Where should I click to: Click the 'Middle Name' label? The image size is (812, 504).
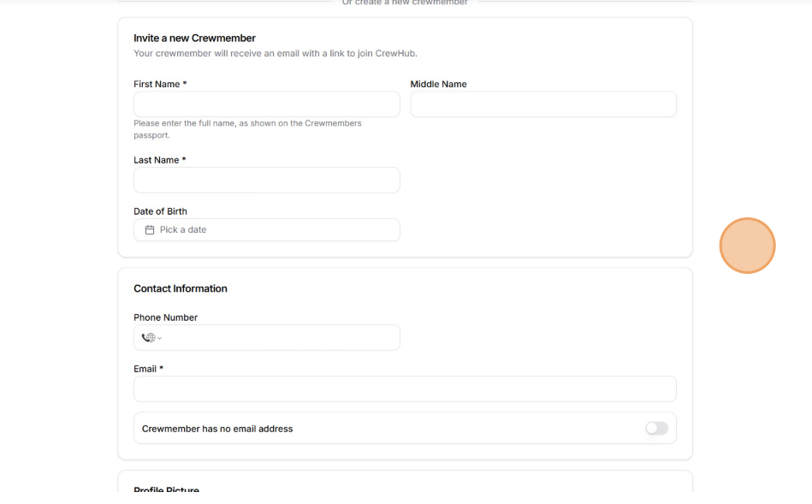pos(438,84)
